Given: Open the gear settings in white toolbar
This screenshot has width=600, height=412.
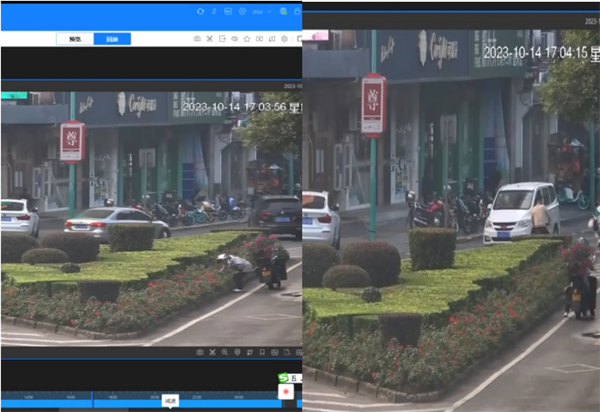Looking at the screenshot, I should (x=284, y=39).
